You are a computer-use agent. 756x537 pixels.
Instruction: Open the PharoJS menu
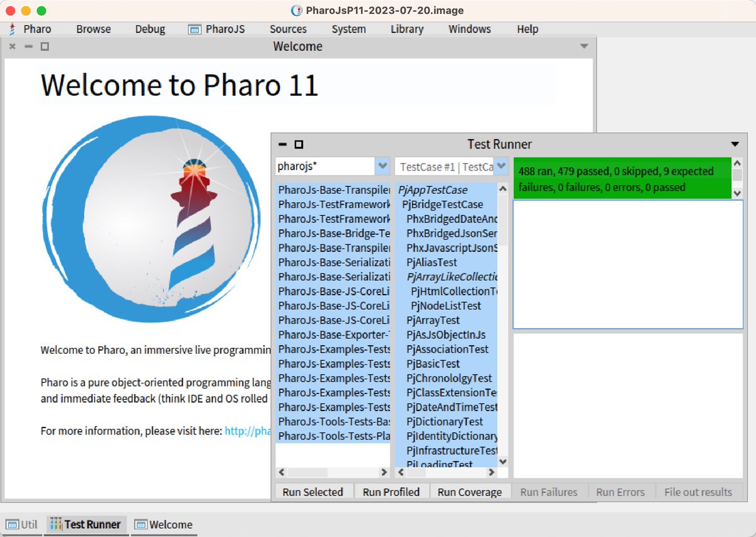click(x=225, y=29)
